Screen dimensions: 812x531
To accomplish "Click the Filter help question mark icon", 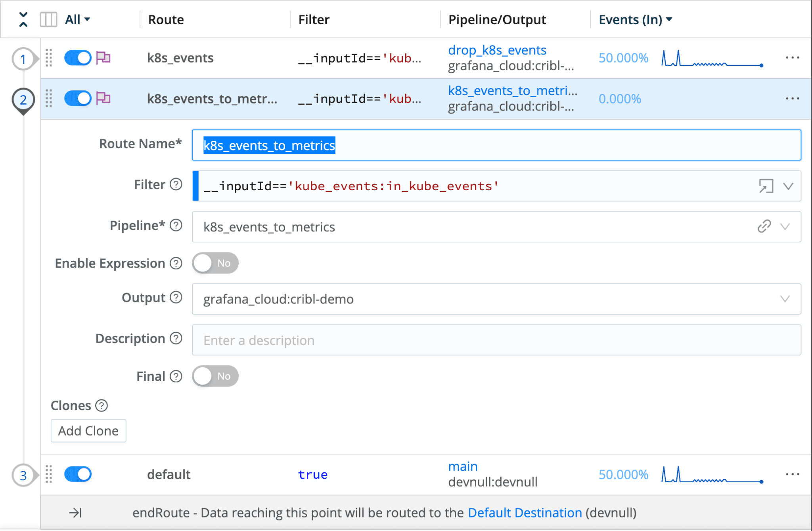I will 176,184.
